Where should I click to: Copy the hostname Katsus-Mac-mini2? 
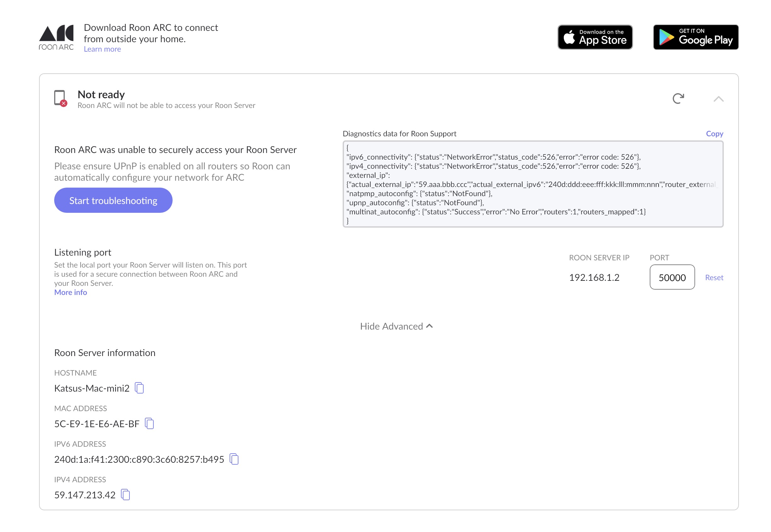tap(140, 388)
